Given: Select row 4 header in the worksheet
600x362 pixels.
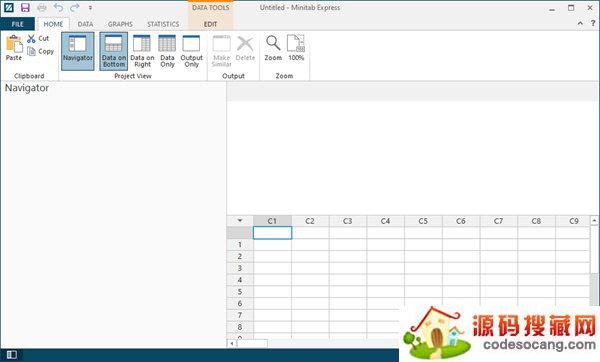Looking at the screenshot, I should pyautogui.click(x=240, y=280).
